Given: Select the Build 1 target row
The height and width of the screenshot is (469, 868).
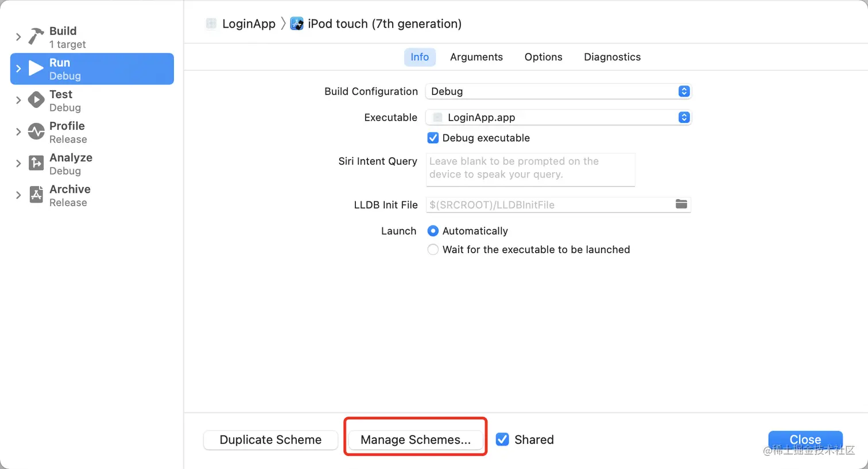Looking at the screenshot, I should click(92, 37).
